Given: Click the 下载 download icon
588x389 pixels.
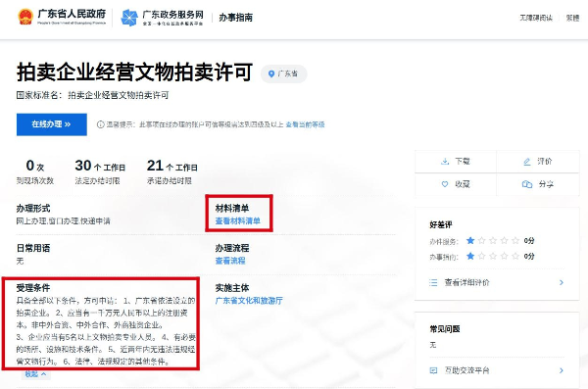Looking at the screenshot, I should [445, 162].
